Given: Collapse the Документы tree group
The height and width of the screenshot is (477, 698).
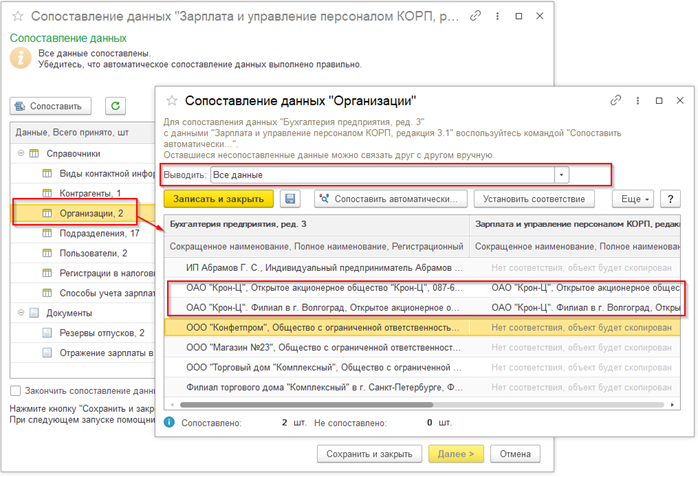Looking at the screenshot, I should click(x=20, y=313).
